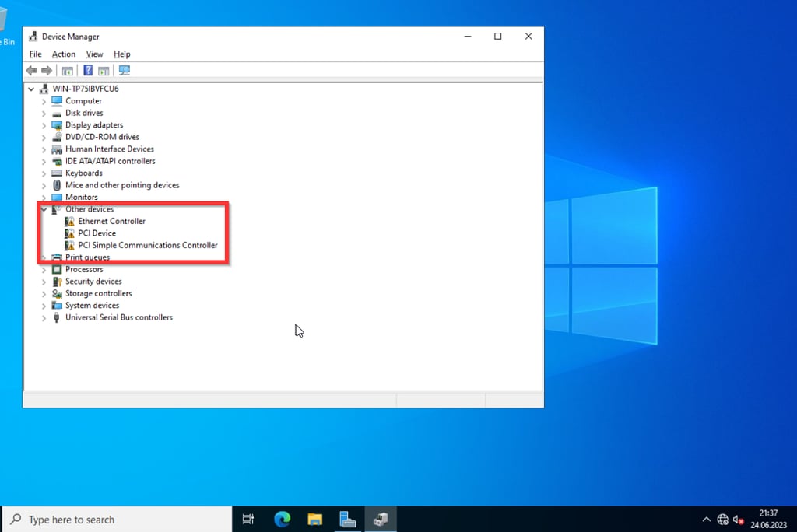Click the Device Manager taskbar button
This screenshot has height=532, width=797.
click(381, 520)
